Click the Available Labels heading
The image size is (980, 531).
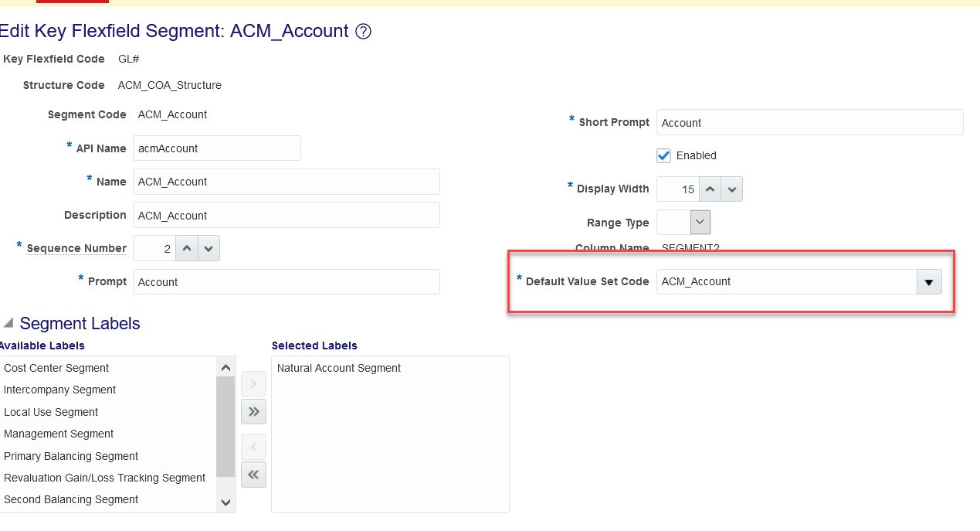tap(42, 345)
